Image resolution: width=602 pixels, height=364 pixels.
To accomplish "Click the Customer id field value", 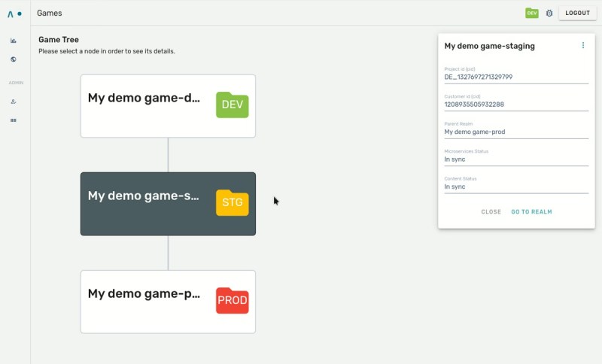I will [x=474, y=105].
